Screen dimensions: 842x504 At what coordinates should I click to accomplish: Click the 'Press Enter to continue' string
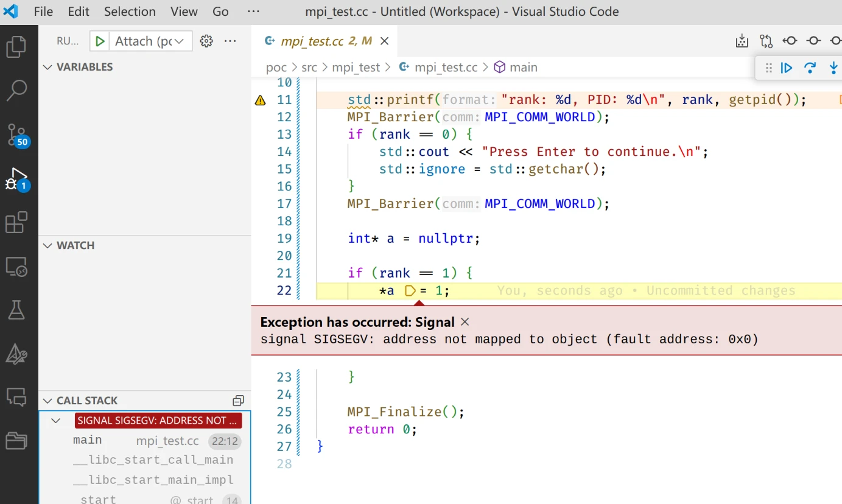click(x=588, y=152)
